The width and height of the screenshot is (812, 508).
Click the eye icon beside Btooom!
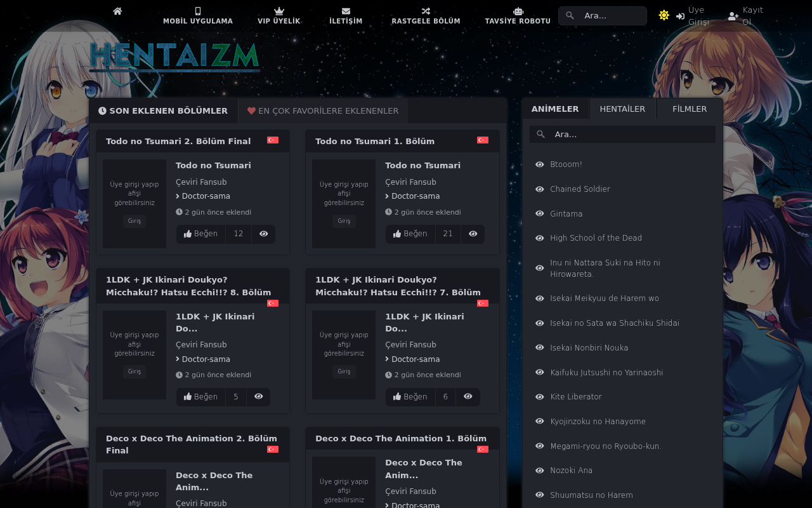(540, 164)
